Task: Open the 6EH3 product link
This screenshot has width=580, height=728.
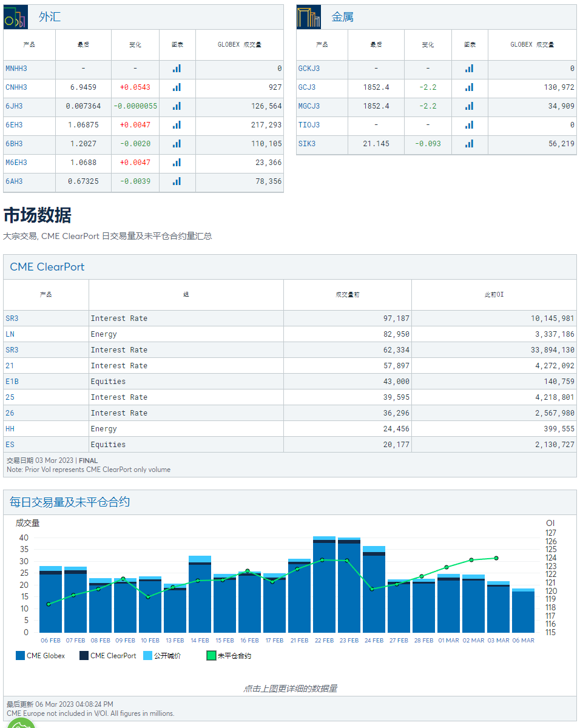Action: [x=14, y=125]
